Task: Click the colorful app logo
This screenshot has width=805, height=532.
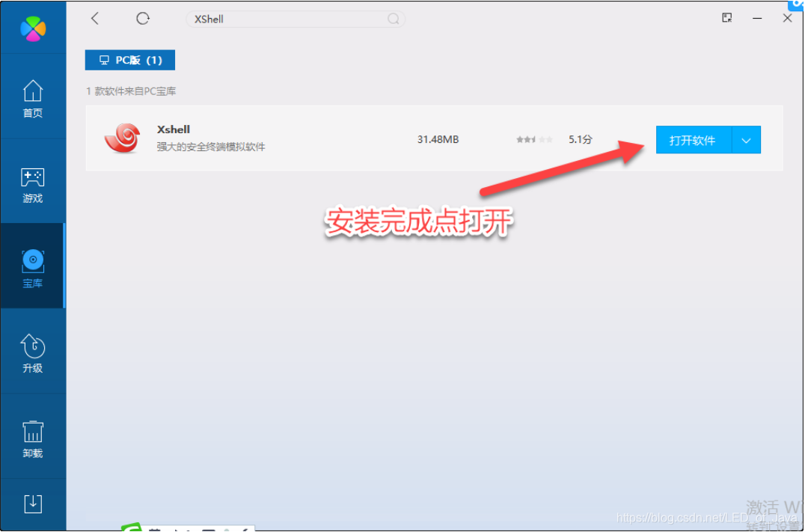Action: click(x=33, y=28)
